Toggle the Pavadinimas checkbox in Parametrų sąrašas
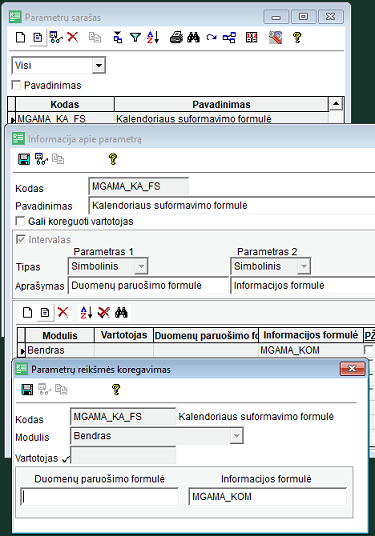The width and height of the screenshot is (375, 536). [x=16, y=85]
